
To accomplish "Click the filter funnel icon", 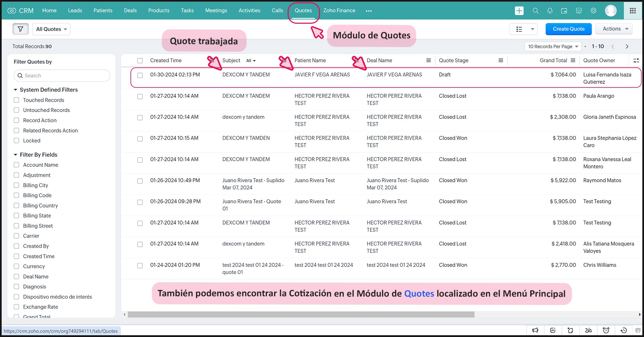I will (20, 29).
